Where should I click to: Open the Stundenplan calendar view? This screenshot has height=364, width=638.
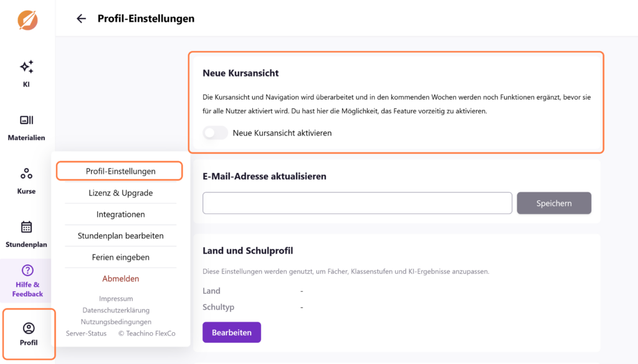point(26,235)
